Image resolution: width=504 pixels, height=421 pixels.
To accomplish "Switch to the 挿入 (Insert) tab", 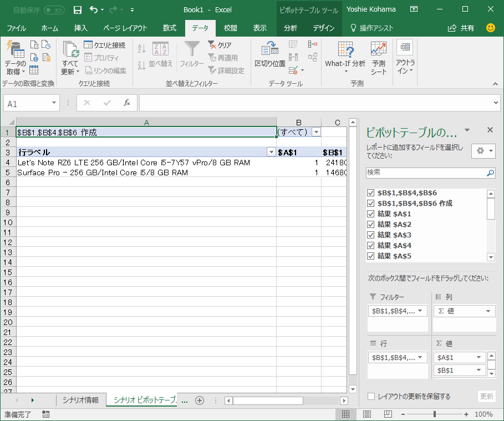I will (80, 28).
